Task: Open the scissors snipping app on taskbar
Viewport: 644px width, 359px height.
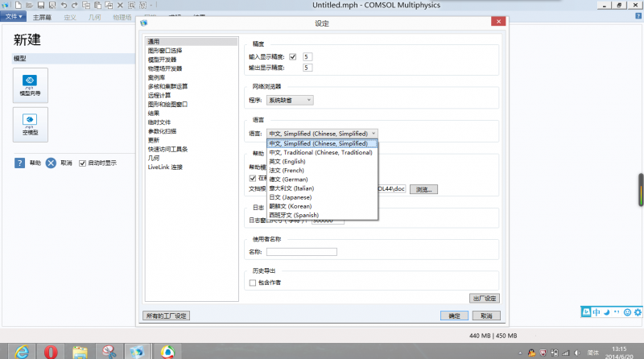Action: [x=109, y=352]
